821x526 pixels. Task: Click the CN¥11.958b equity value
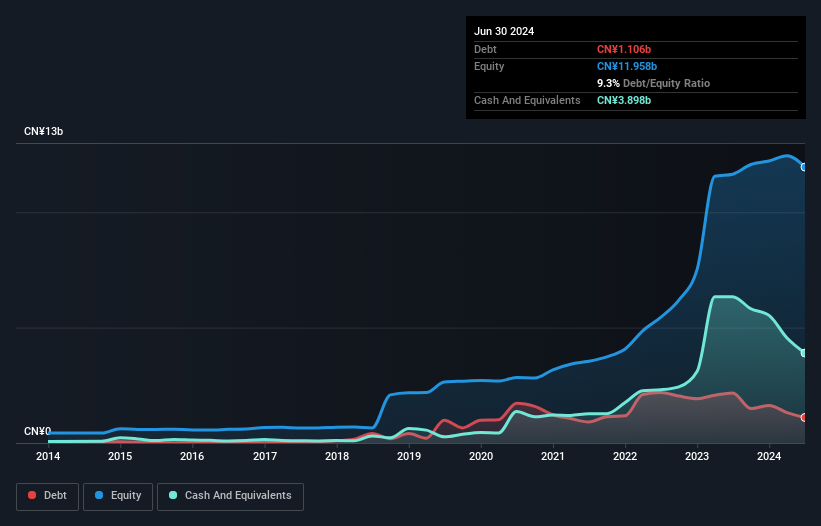pos(627,66)
